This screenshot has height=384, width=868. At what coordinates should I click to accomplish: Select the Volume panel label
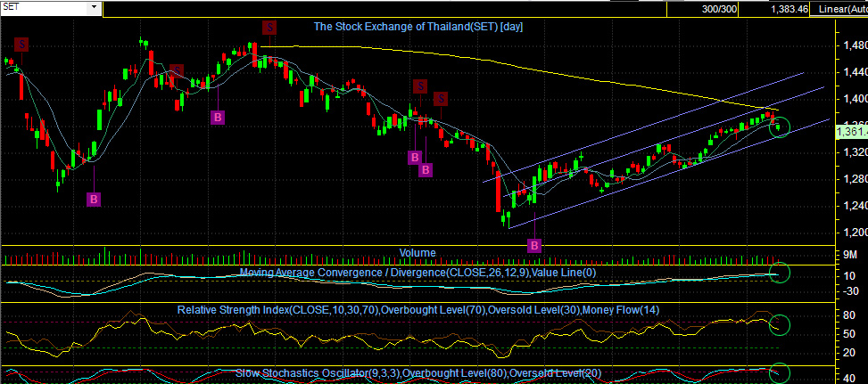coord(418,253)
